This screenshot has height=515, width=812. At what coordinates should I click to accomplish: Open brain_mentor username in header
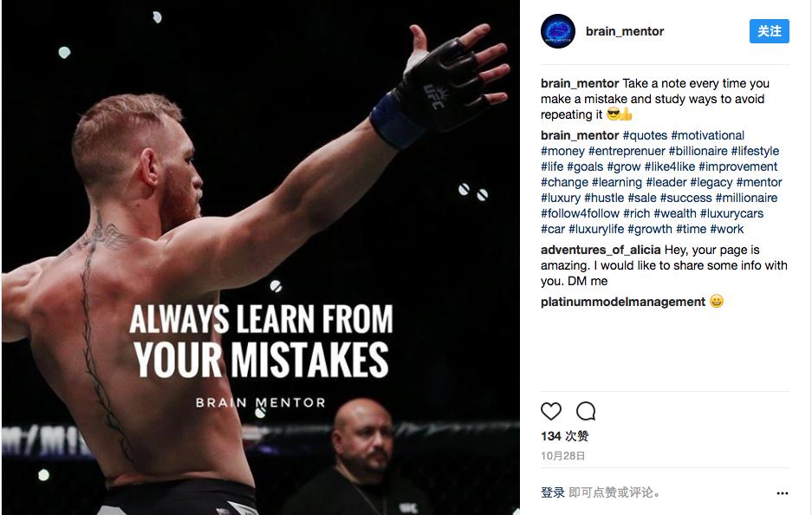pyautogui.click(x=625, y=31)
